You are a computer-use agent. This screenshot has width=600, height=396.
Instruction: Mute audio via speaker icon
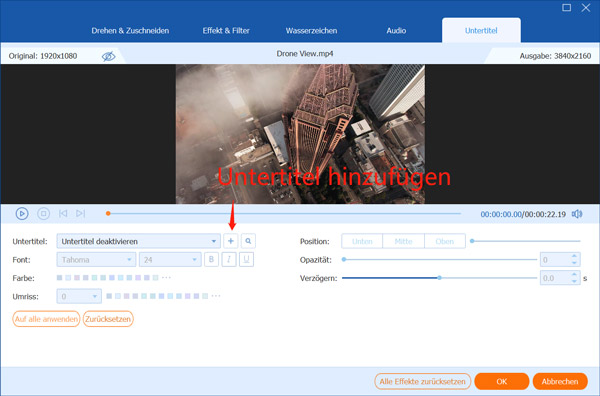pos(577,214)
